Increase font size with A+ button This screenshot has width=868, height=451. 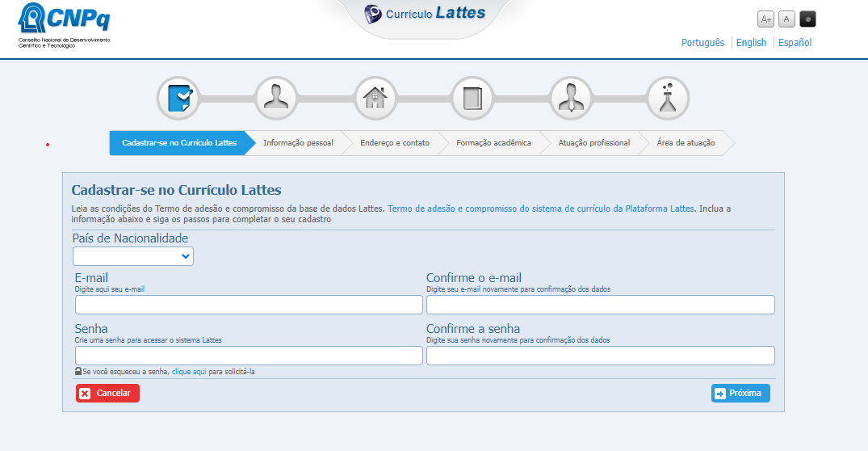(x=765, y=19)
